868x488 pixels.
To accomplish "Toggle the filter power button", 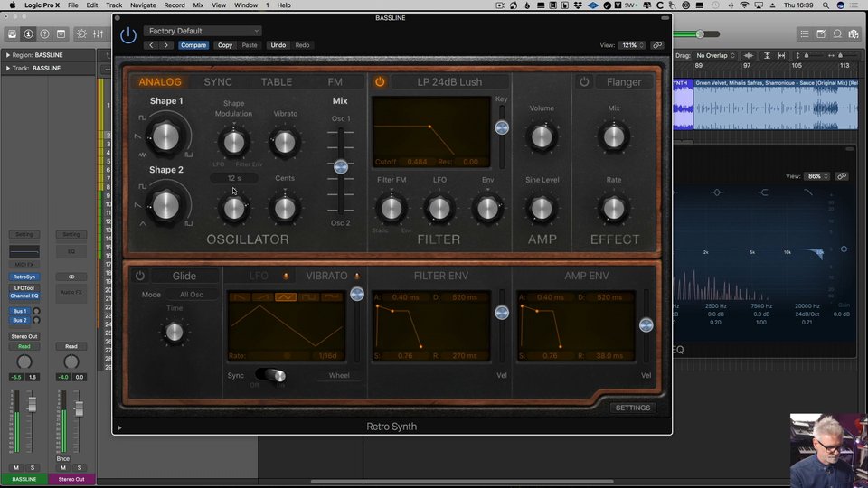I will click(x=380, y=82).
